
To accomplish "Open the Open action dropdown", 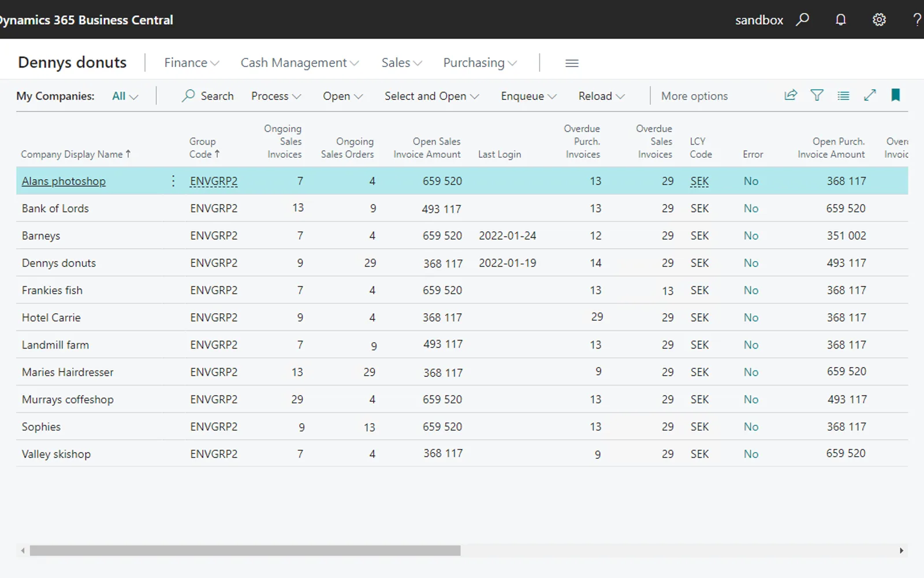I will point(343,96).
